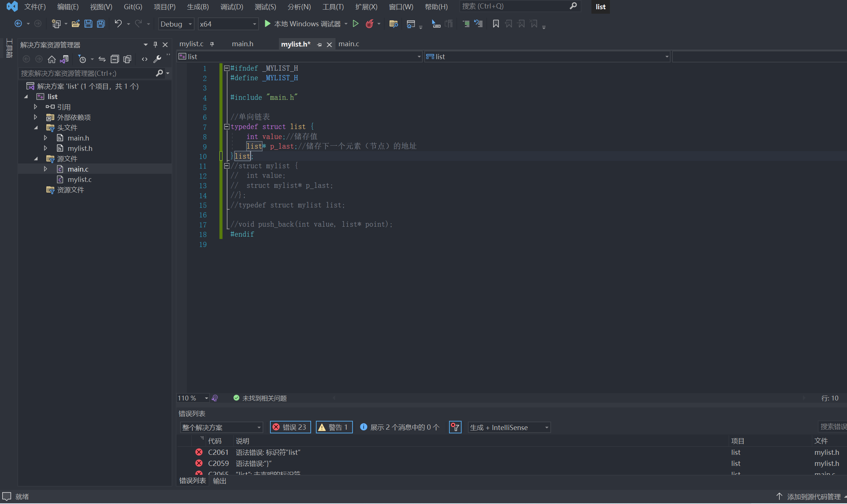The image size is (847, 504).
Task: Toggle the errors filter button showing 23
Action: 290,427
